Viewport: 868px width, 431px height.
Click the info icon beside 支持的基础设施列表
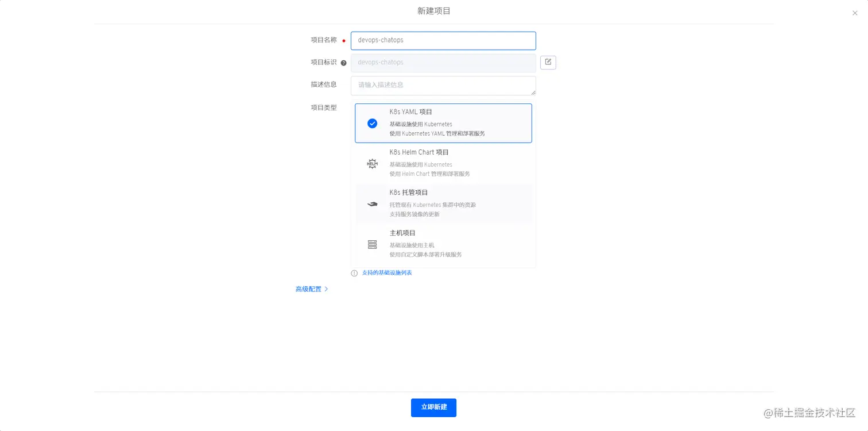(x=354, y=273)
